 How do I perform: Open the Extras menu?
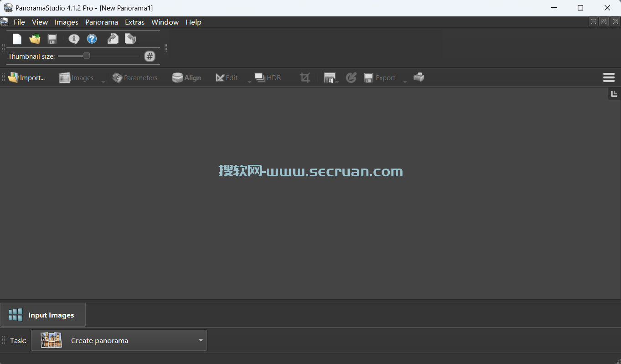pos(135,22)
